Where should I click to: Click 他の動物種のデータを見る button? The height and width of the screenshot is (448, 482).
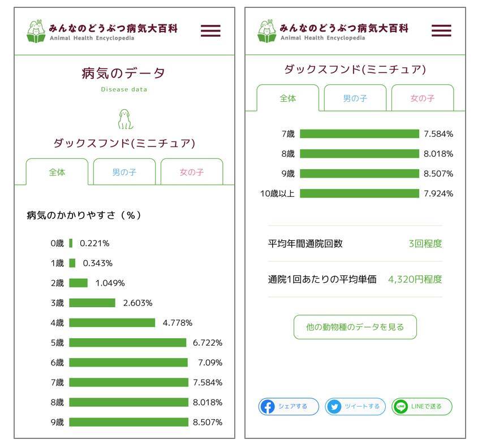(355, 327)
